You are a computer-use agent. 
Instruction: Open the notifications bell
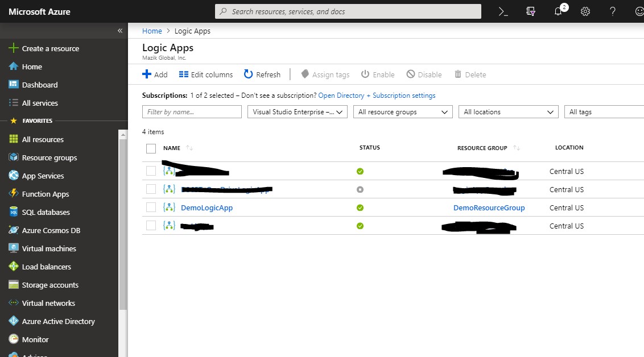coord(558,11)
